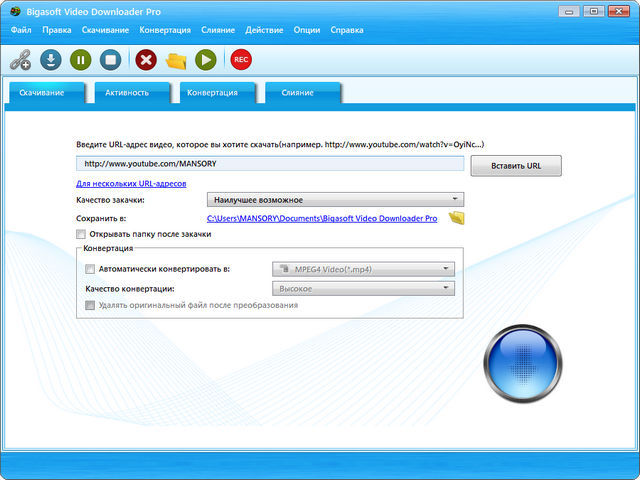Check 'Удалять оригинальный файл после преобразования'
Viewport: 640px width, 480px height.
click(x=90, y=305)
